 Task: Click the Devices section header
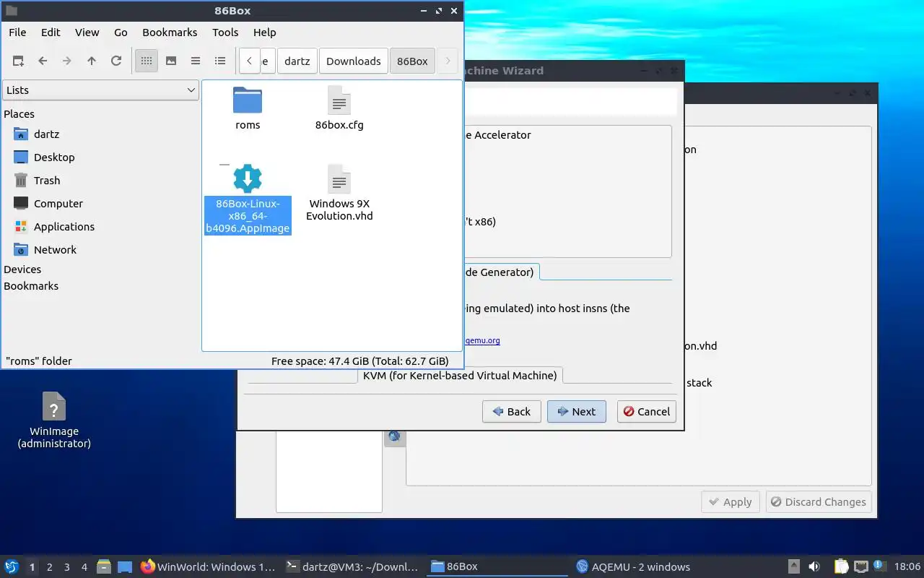point(22,269)
